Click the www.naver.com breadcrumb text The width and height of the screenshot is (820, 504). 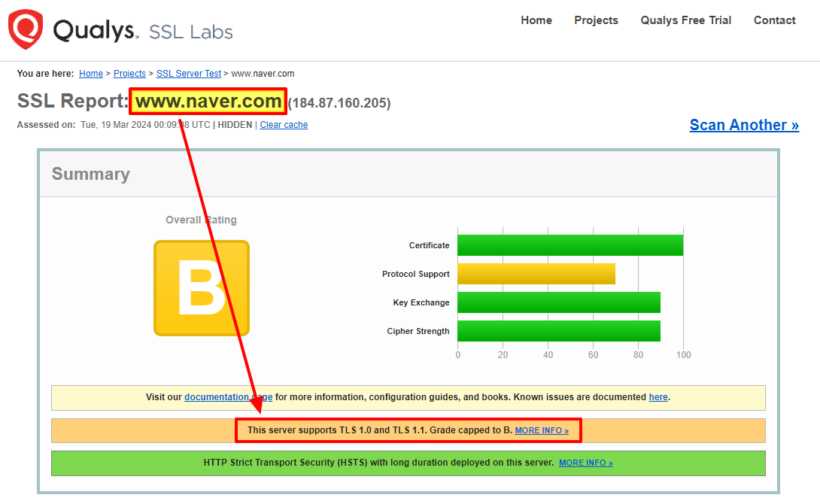click(263, 74)
